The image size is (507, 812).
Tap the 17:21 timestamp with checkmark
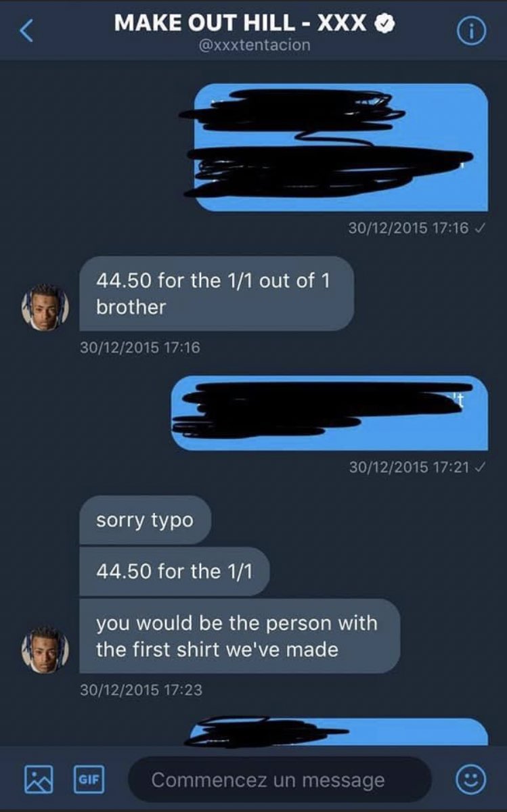click(418, 467)
